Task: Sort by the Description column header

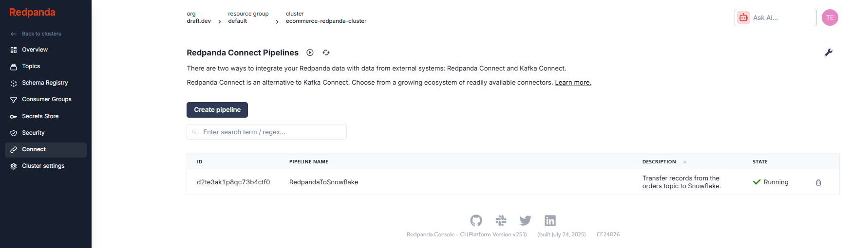Action: click(x=659, y=162)
